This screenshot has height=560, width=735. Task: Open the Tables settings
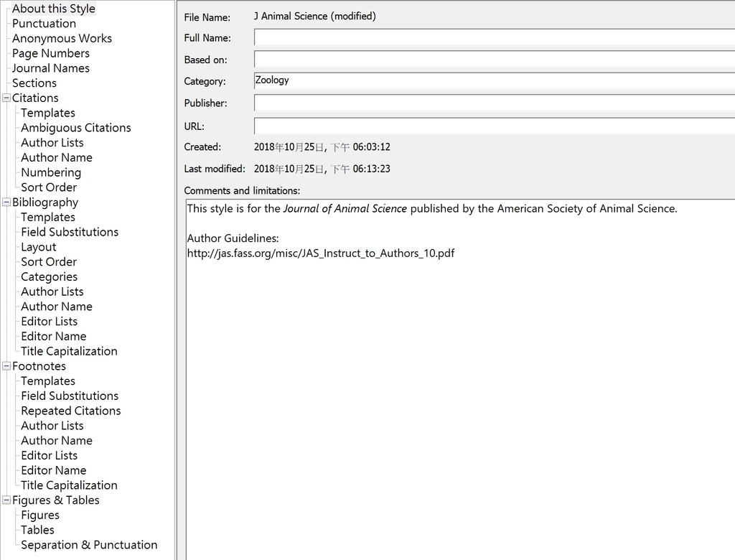coord(37,530)
